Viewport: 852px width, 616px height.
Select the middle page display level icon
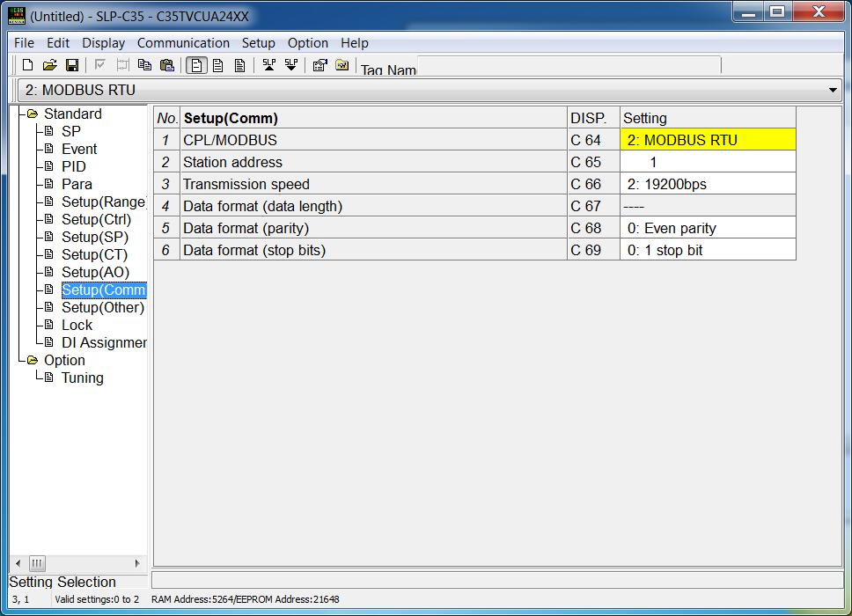(218, 66)
